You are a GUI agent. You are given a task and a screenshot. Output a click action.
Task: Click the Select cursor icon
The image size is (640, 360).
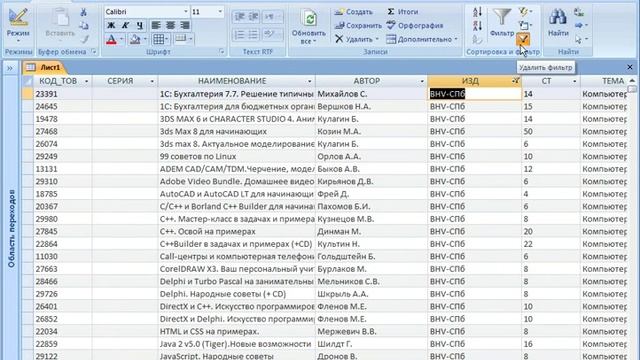pyautogui.click(x=579, y=40)
